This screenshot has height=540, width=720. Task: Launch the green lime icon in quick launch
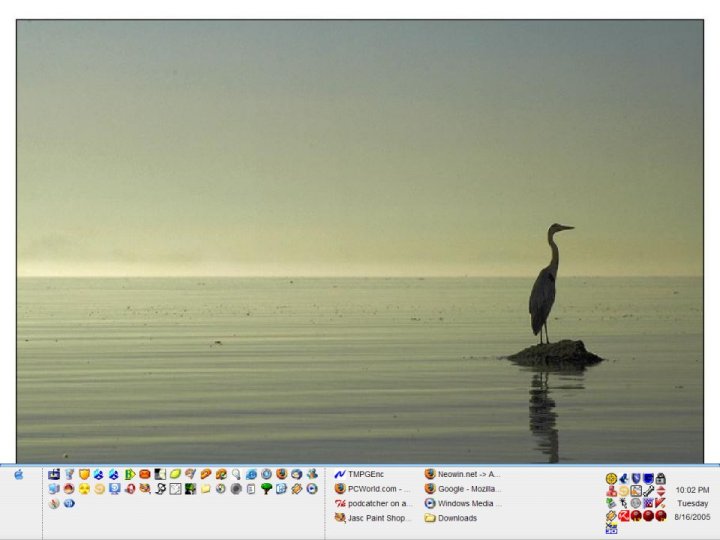[x=175, y=474]
